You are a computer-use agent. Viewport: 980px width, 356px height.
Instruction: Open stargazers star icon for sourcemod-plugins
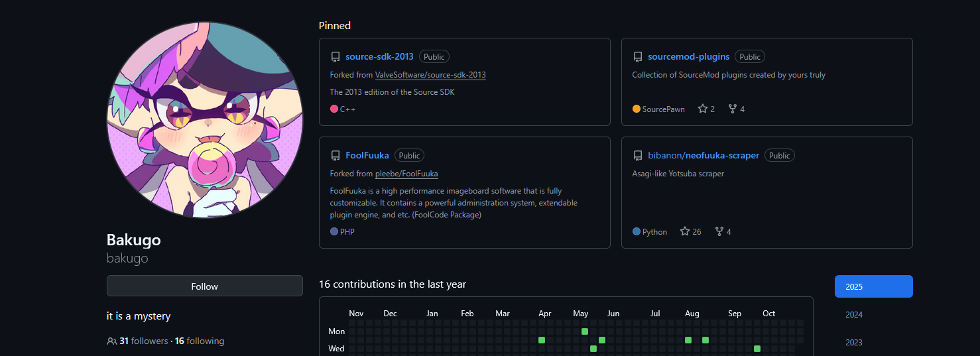click(x=703, y=109)
